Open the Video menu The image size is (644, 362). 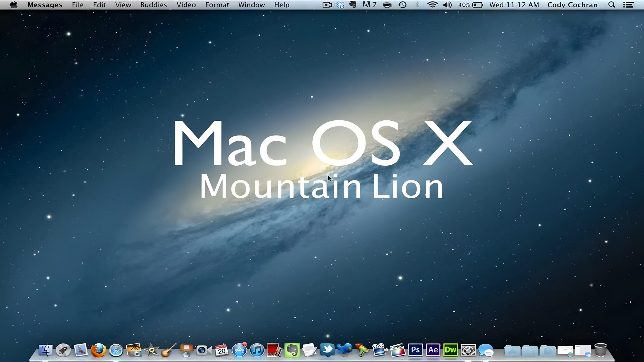pyautogui.click(x=186, y=5)
